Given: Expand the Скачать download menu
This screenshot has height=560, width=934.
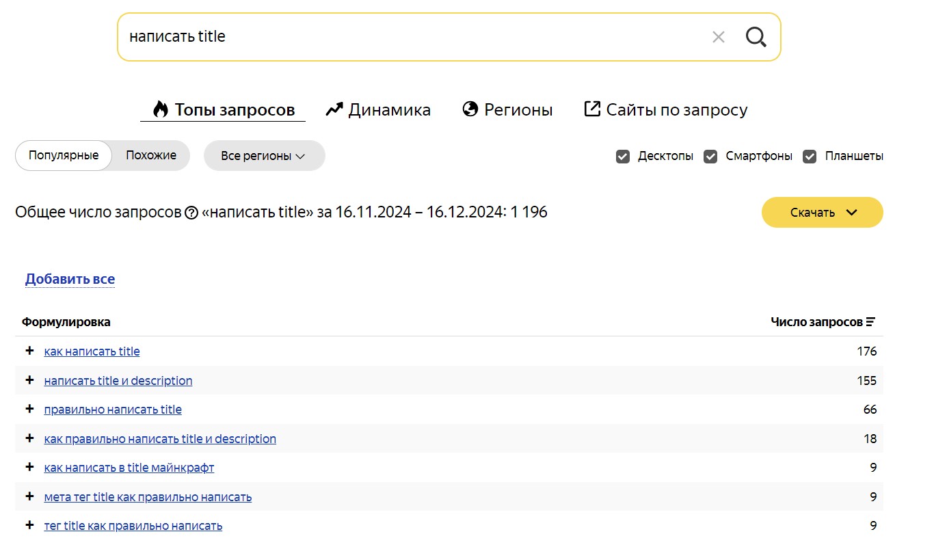Looking at the screenshot, I should coord(822,213).
